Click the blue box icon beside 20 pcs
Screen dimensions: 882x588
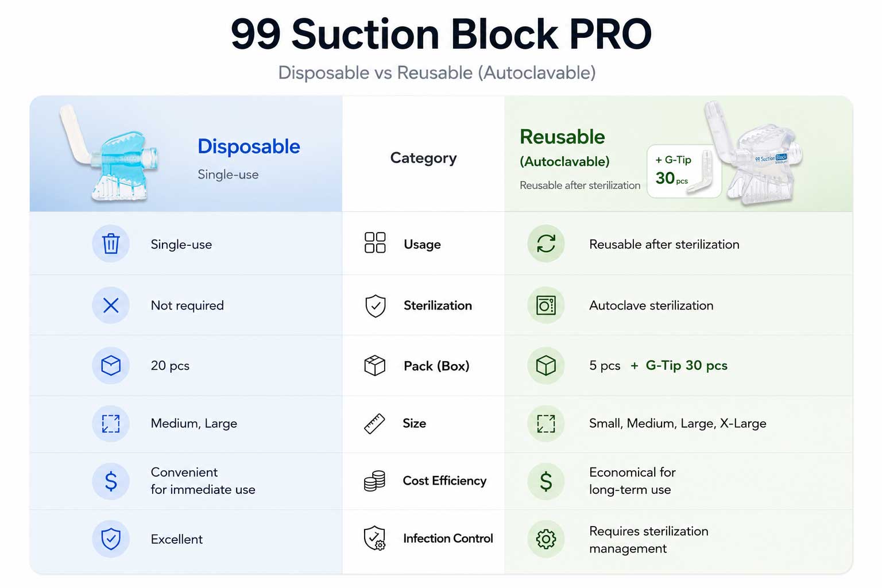(x=111, y=365)
